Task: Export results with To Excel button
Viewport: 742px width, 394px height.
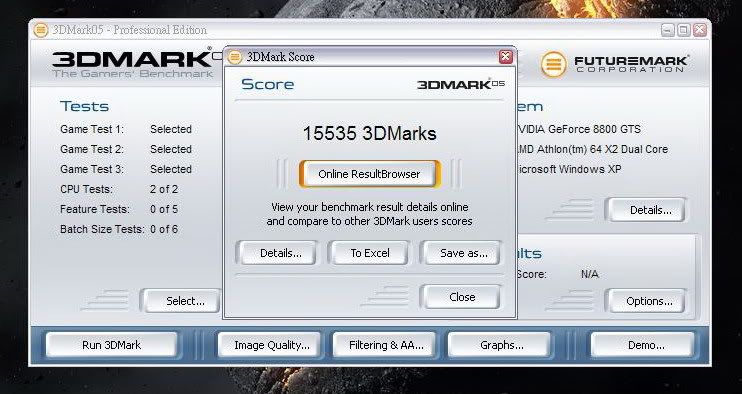Action: pos(370,253)
